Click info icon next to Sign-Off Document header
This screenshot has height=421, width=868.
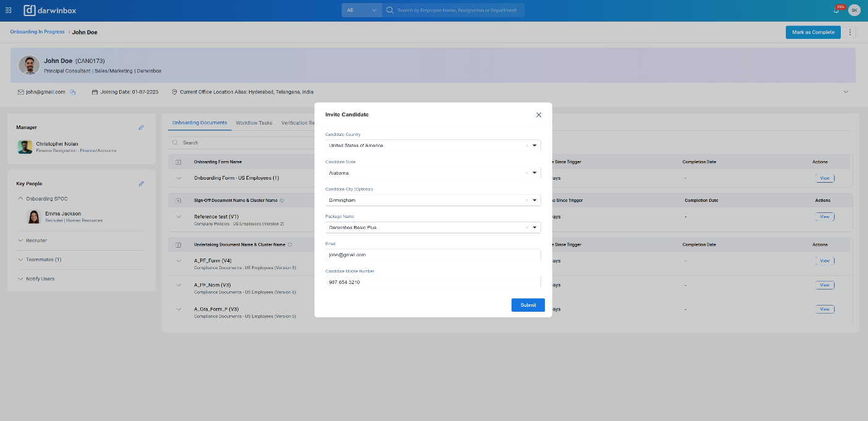[x=282, y=201]
